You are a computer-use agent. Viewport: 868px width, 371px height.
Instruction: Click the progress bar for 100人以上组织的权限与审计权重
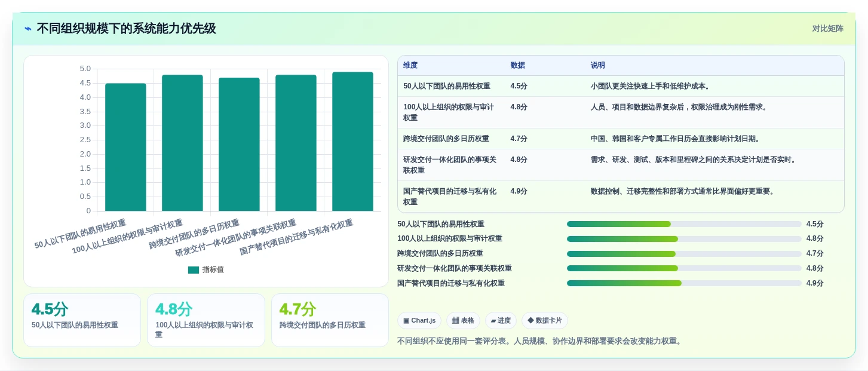click(x=684, y=239)
